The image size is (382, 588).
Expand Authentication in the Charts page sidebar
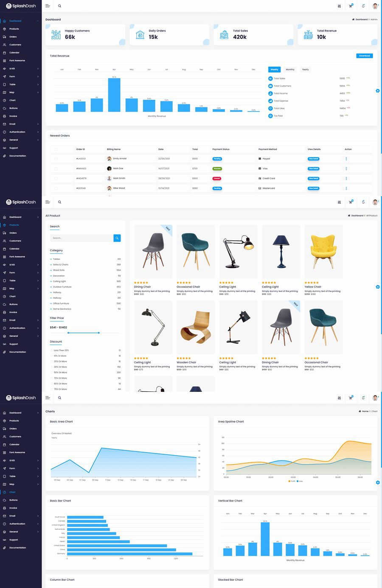(x=38, y=524)
